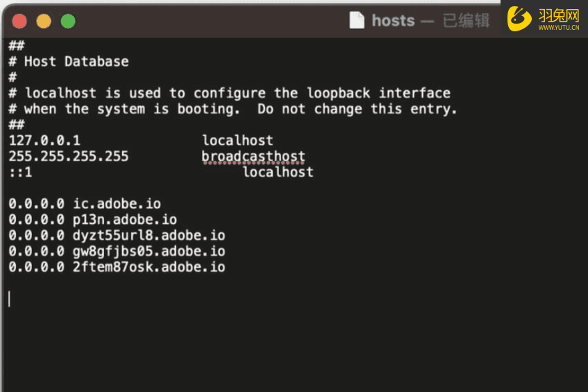Minimize the window with the yellow button

click(x=44, y=22)
